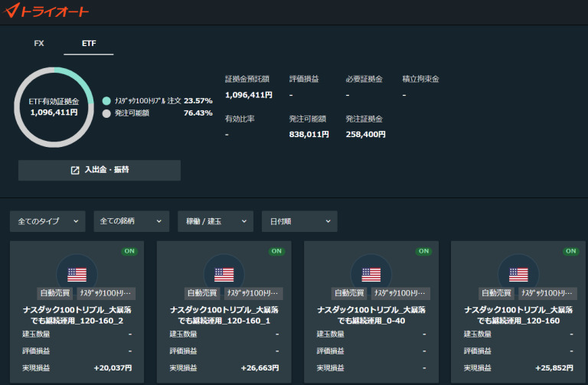Click external-link icon on 入出金・振替 button
The width and height of the screenshot is (588, 385).
pyautogui.click(x=75, y=170)
